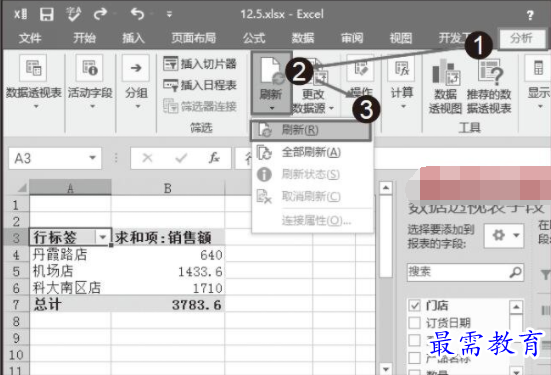
Task: Click the select-all corner of the sheet
Action: (x=21, y=188)
